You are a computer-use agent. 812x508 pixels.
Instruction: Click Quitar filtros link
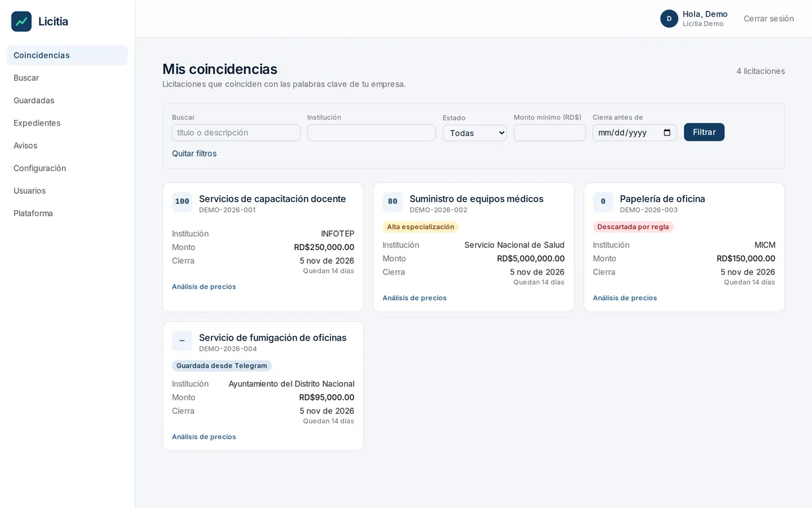point(194,154)
